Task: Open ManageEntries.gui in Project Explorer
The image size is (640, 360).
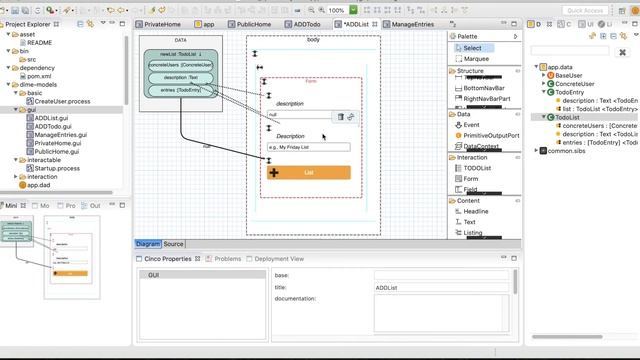Action: click(x=57, y=135)
